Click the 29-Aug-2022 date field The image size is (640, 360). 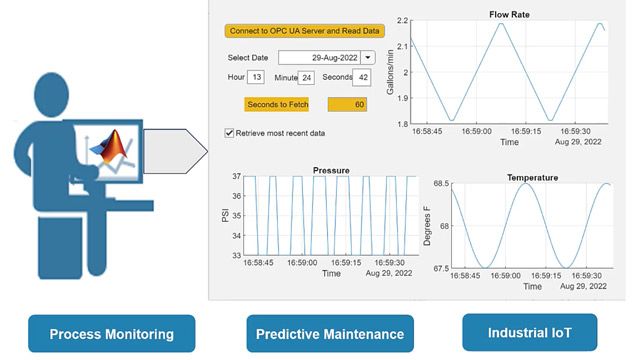[320, 58]
